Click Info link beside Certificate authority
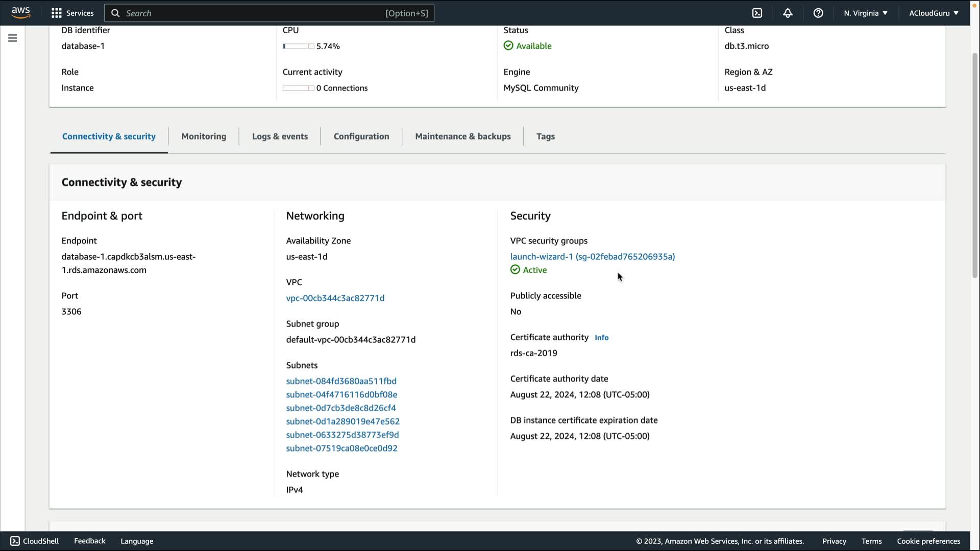This screenshot has height=551, width=980. 601,338
